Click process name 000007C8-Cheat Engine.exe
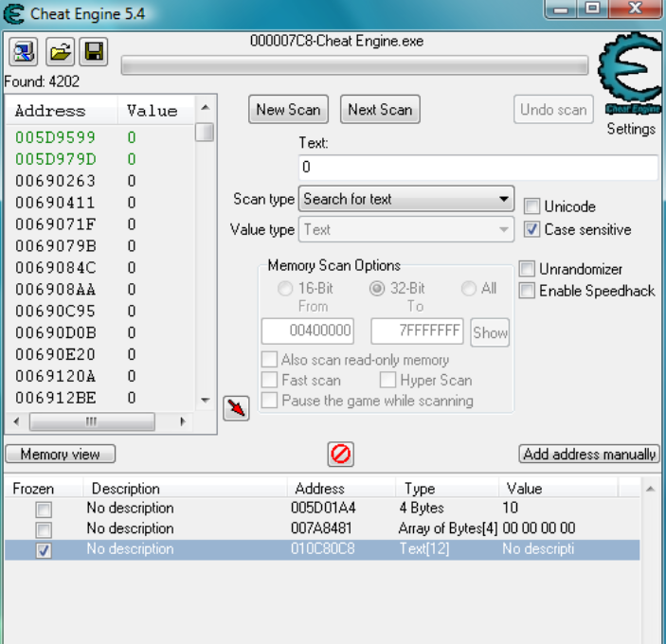 pyautogui.click(x=336, y=41)
